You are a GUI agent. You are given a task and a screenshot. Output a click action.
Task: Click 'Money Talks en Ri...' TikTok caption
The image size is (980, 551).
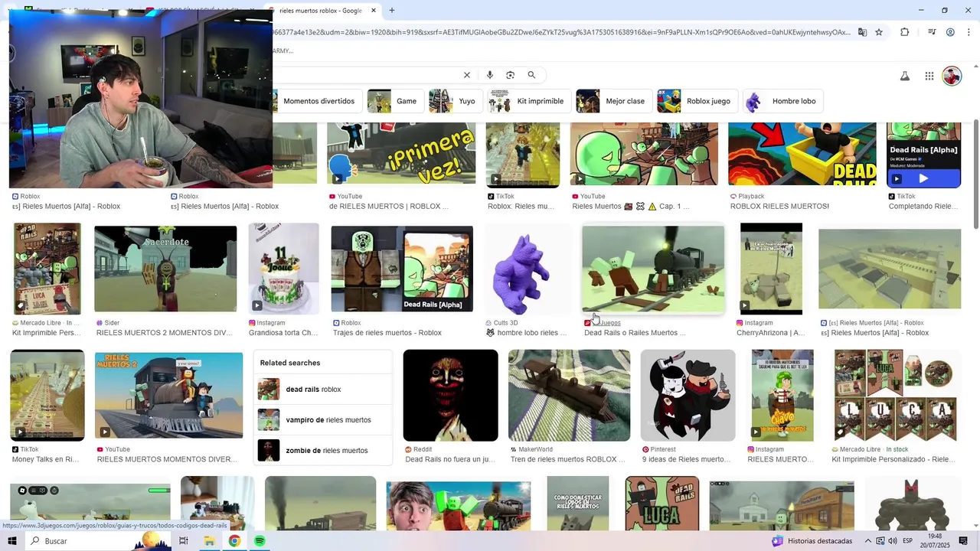[46, 460]
